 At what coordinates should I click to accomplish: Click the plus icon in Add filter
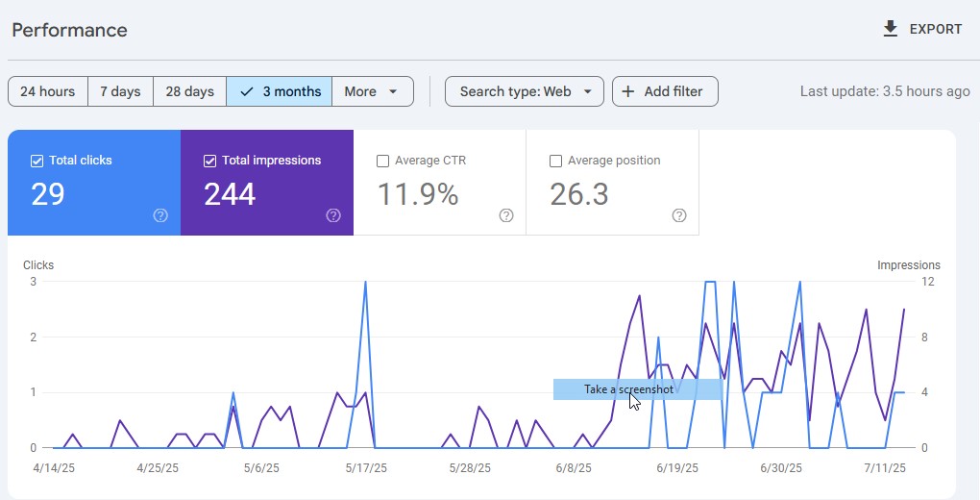pyautogui.click(x=628, y=91)
